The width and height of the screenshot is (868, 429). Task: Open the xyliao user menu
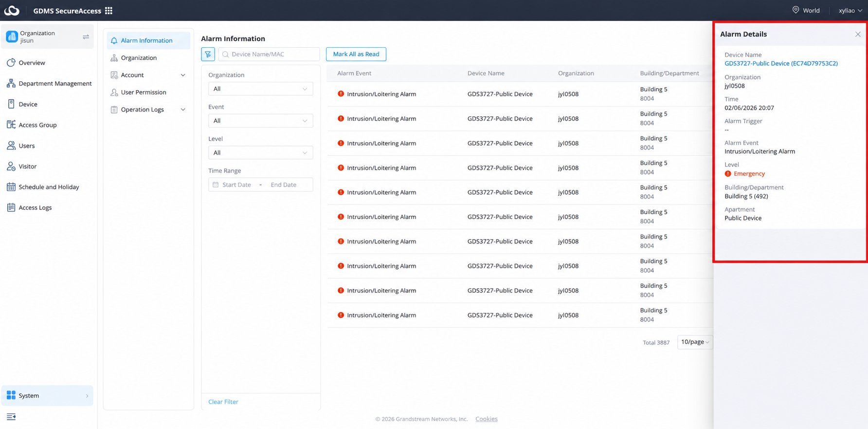[x=850, y=10]
